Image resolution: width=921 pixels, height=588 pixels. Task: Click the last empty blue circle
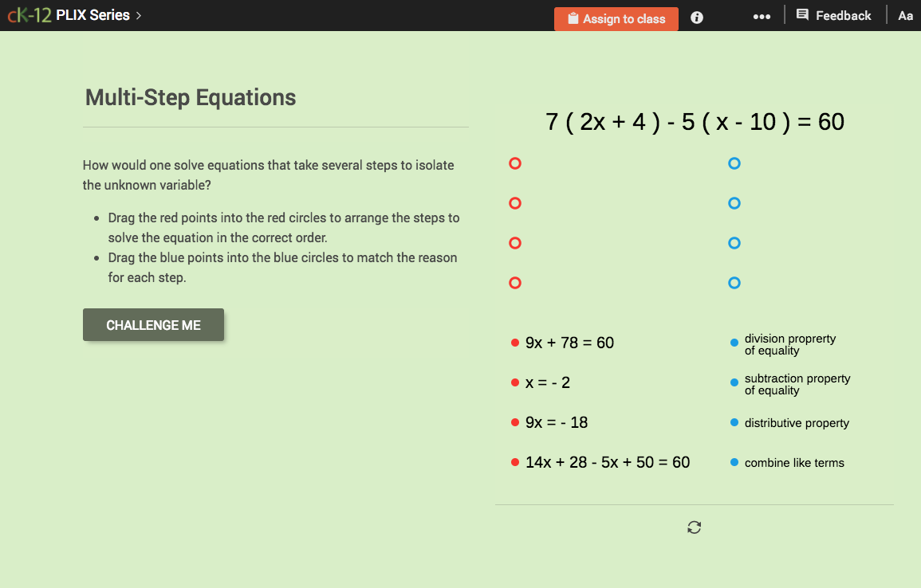point(734,283)
